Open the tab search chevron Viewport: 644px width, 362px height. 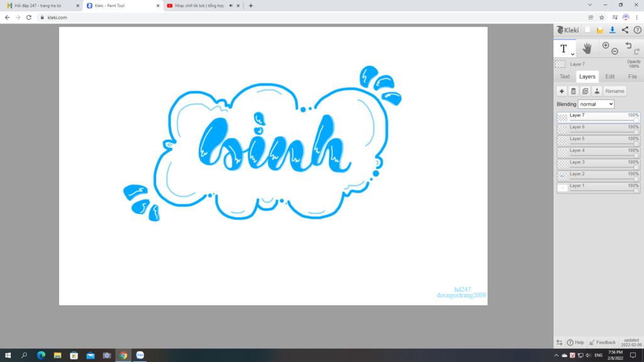[x=590, y=5]
